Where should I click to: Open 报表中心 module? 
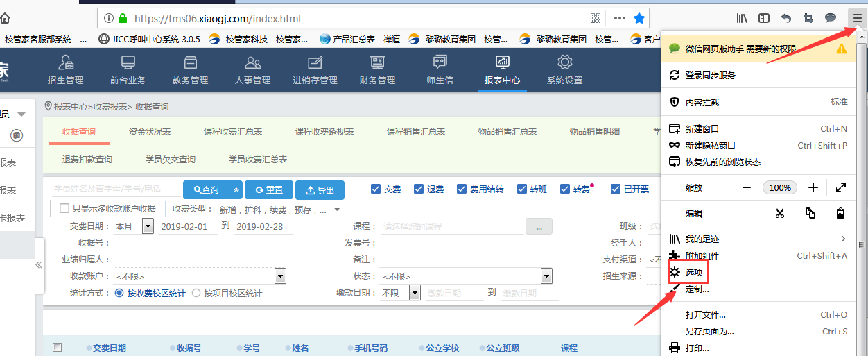point(502,70)
